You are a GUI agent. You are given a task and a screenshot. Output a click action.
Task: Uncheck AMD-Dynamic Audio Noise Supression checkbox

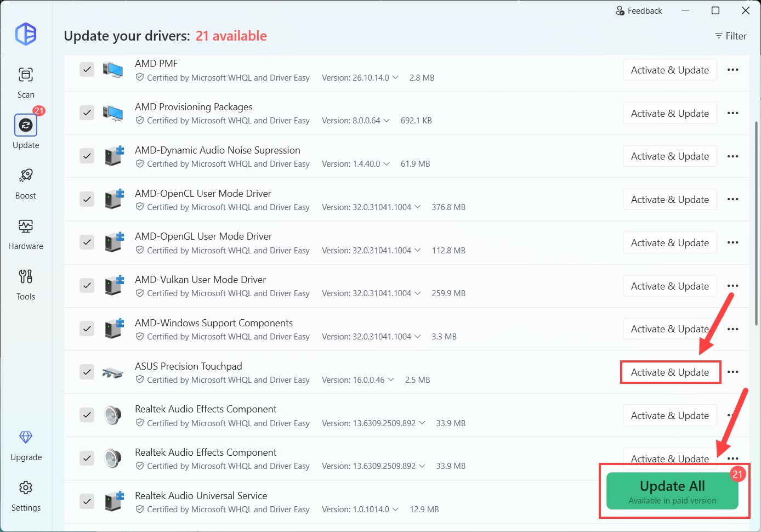(x=87, y=156)
